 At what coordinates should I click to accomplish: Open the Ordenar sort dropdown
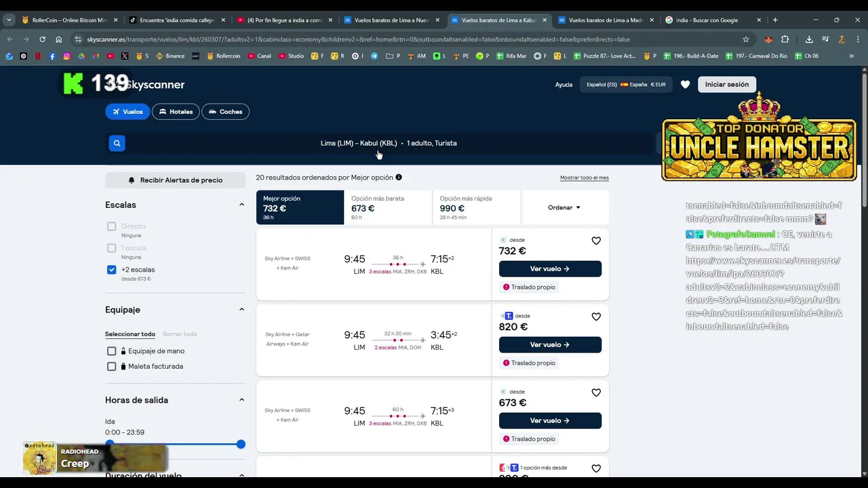click(564, 207)
